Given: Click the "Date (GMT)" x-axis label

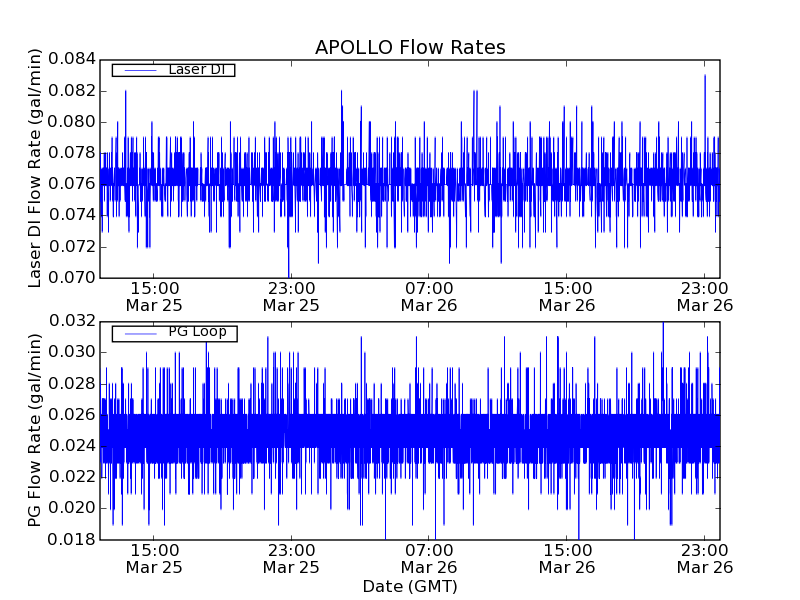Looking at the screenshot, I should point(410,586).
